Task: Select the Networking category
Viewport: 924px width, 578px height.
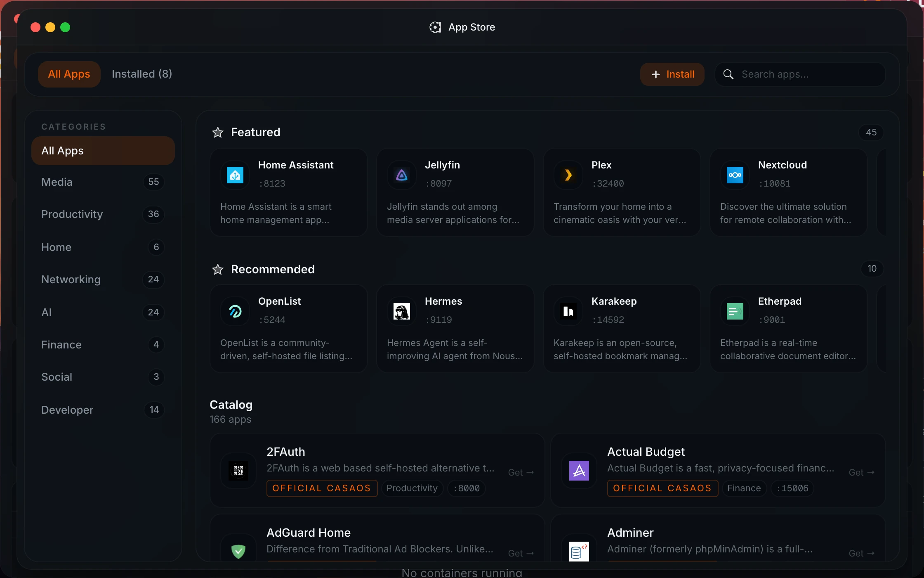Action: (103, 280)
